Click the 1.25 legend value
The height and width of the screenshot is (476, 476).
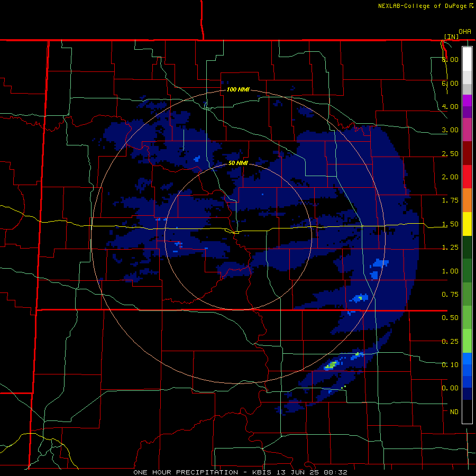(450, 248)
